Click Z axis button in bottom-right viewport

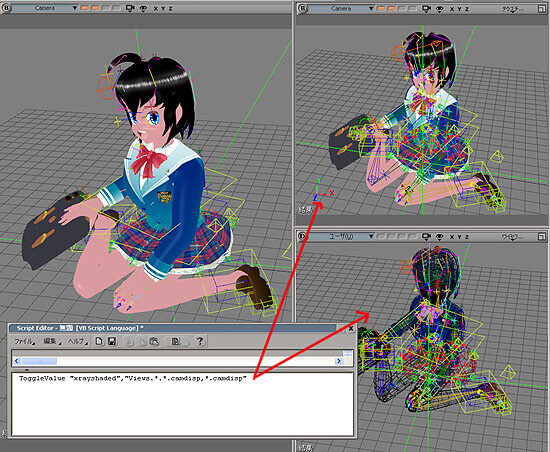pos(467,237)
